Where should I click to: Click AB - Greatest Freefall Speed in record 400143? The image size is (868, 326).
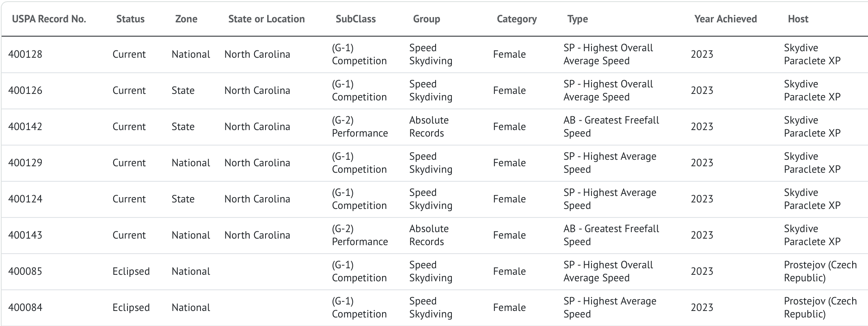pyautogui.click(x=611, y=235)
